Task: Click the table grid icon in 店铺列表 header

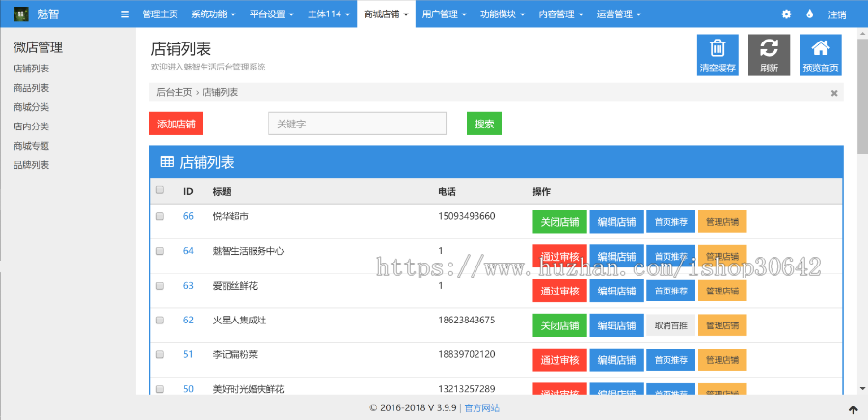Action: (x=167, y=162)
